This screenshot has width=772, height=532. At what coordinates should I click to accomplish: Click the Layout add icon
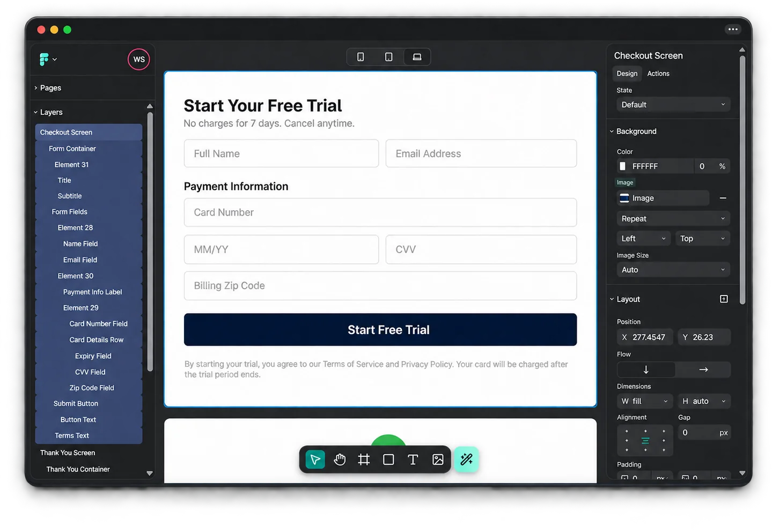(724, 299)
